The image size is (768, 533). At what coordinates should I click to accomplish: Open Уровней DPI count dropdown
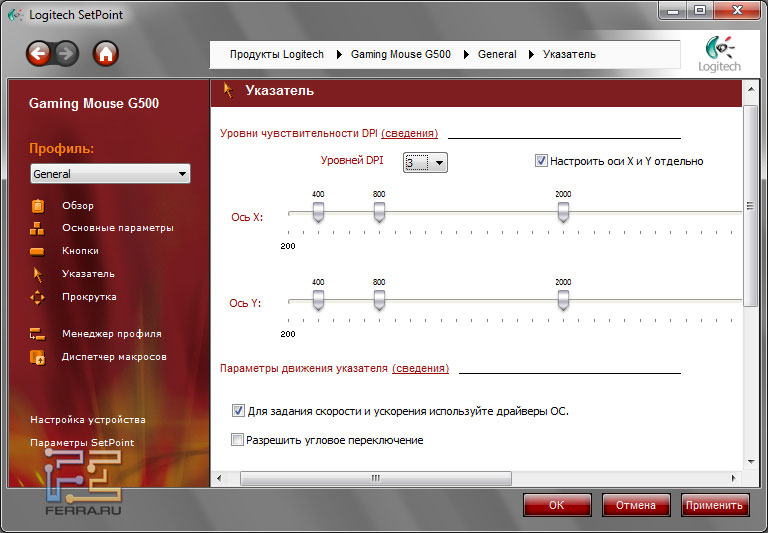coord(425,162)
